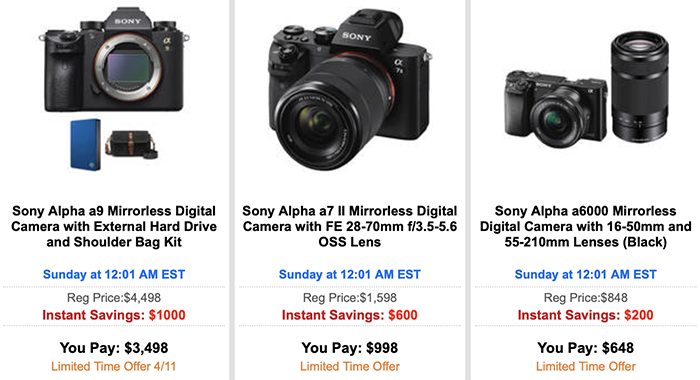Open Sony Alpha a6000 Mirrorless Camera title link
The width and height of the screenshot is (700, 380).
[x=585, y=226]
